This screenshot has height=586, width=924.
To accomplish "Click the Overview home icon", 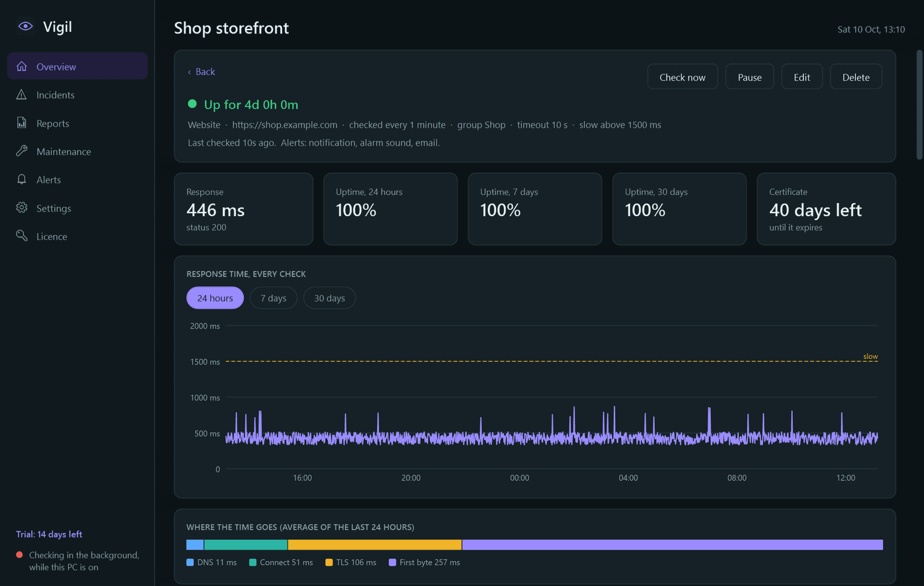I will pos(22,66).
